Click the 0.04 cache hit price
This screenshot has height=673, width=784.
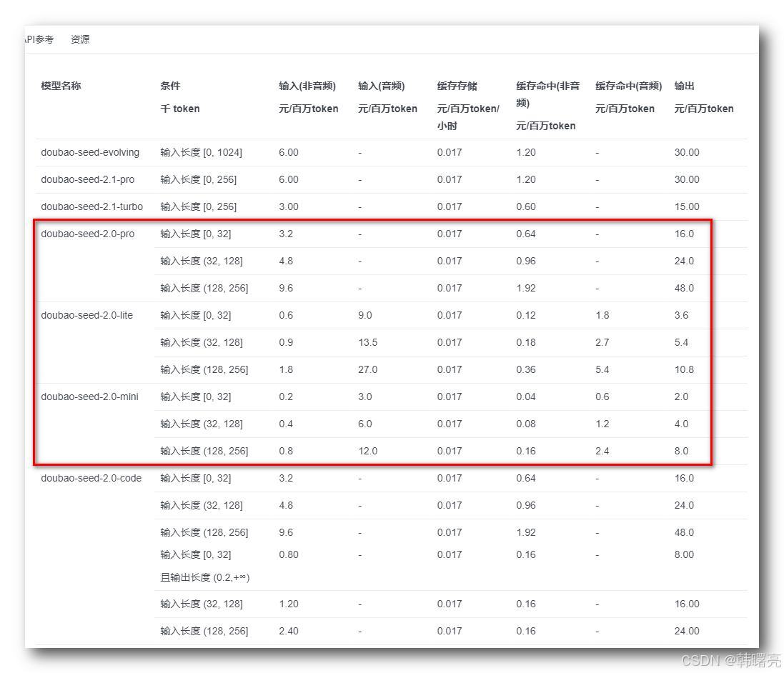point(525,397)
